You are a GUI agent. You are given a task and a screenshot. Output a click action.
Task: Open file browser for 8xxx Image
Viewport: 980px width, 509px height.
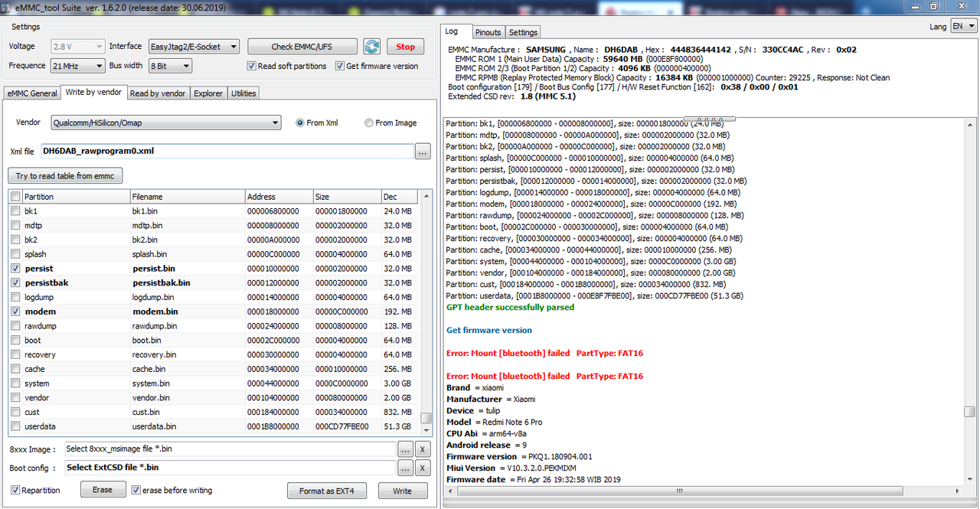pos(406,449)
